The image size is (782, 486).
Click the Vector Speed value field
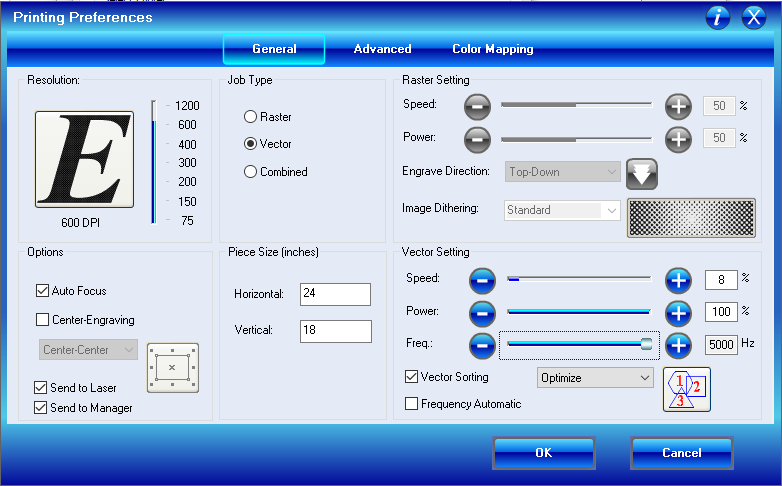tap(721, 280)
